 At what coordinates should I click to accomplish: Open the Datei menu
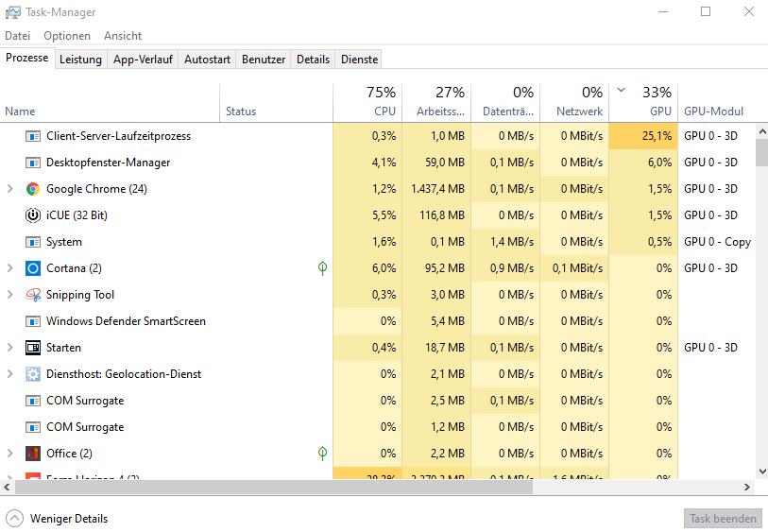(x=18, y=36)
